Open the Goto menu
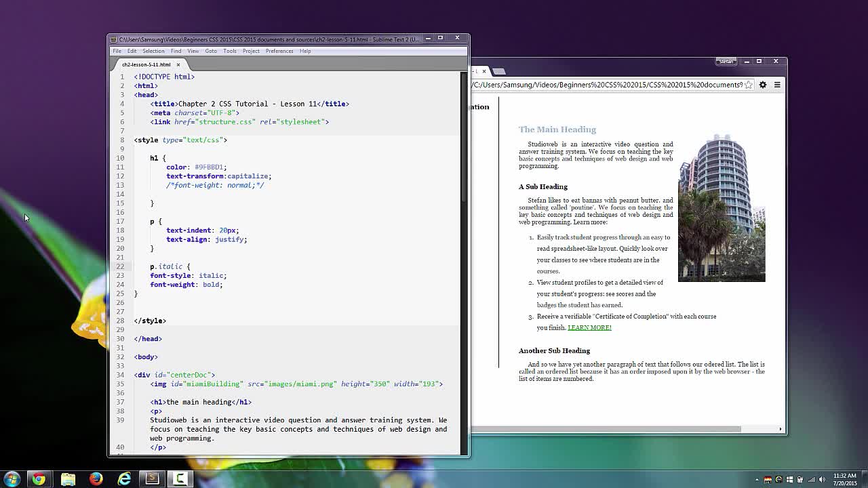The width and height of the screenshot is (868, 488). tap(211, 51)
